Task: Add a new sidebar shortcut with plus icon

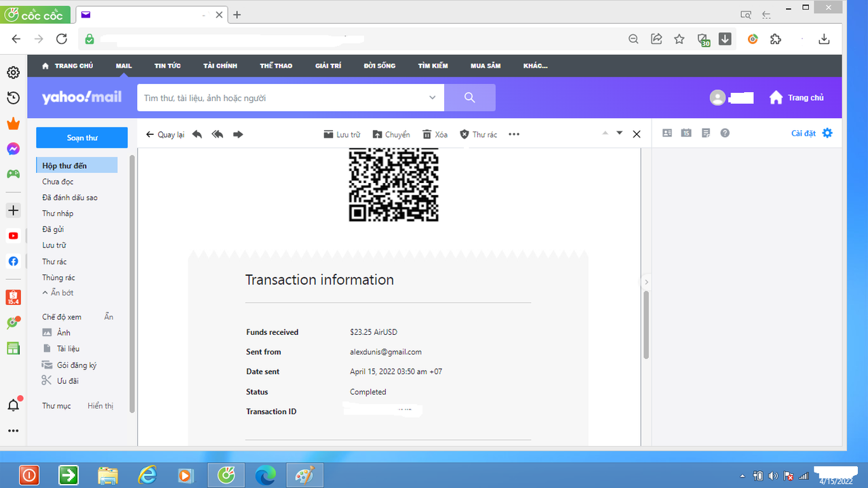Action: click(13, 211)
